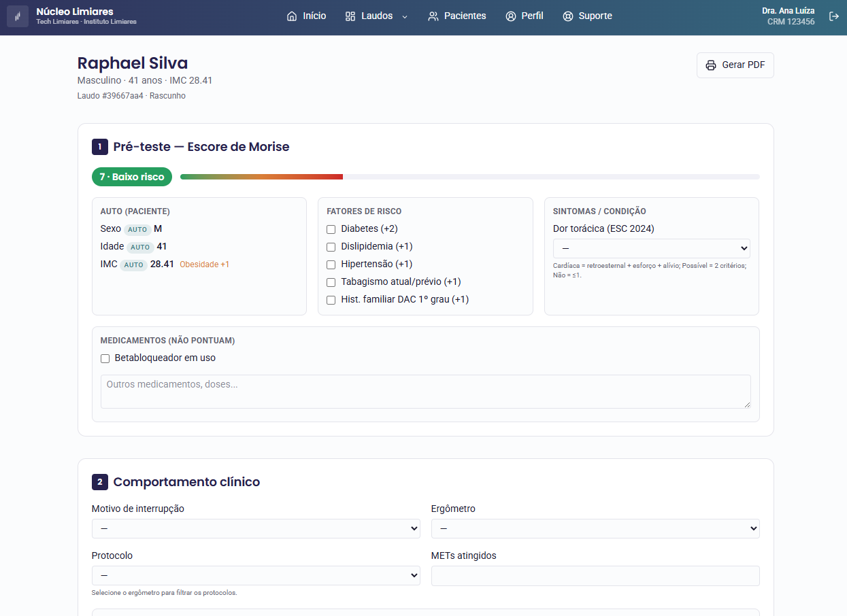
Task: Click the house icon beside Início
Action: click(x=292, y=16)
